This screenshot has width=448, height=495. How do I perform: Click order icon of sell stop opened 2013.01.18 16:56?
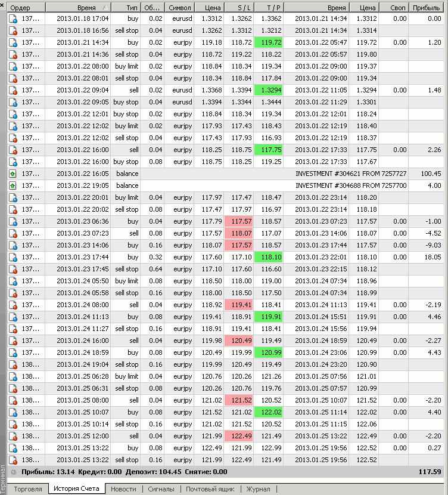pyautogui.click(x=13, y=31)
